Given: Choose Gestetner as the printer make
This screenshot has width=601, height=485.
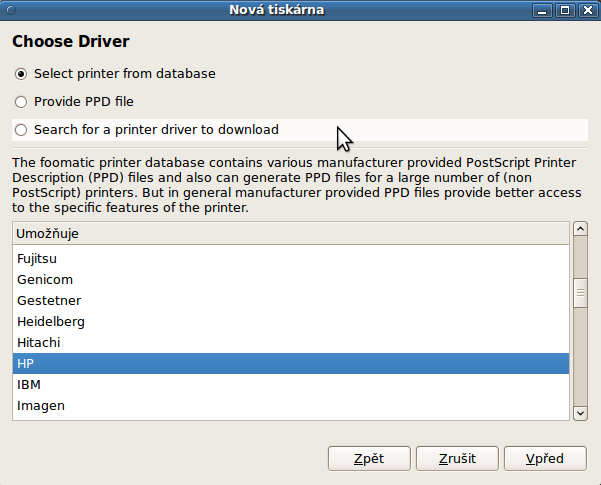Looking at the screenshot, I should (291, 301).
